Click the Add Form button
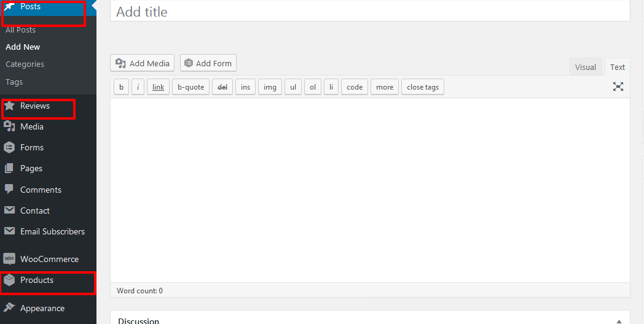 tap(208, 63)
